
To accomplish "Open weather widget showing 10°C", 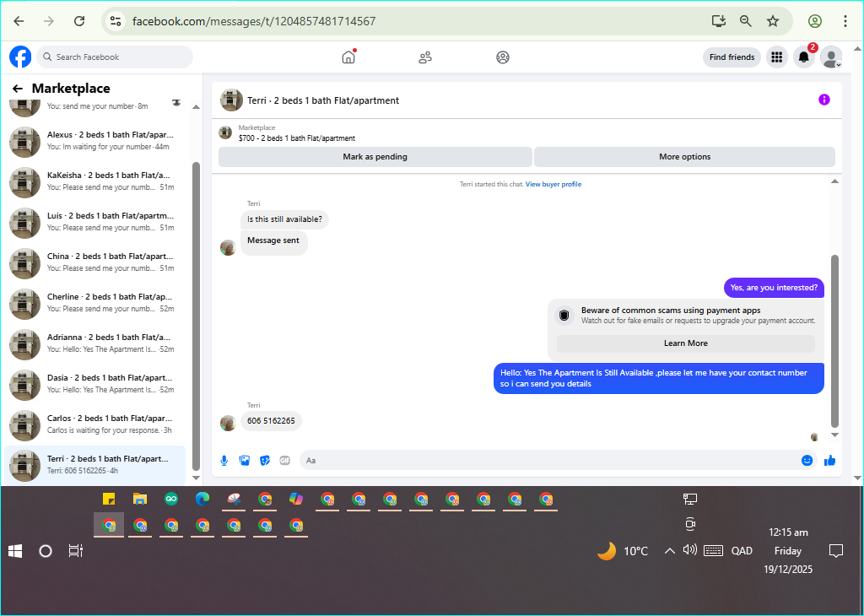I will pyautogui.click(x=623, y=551).
